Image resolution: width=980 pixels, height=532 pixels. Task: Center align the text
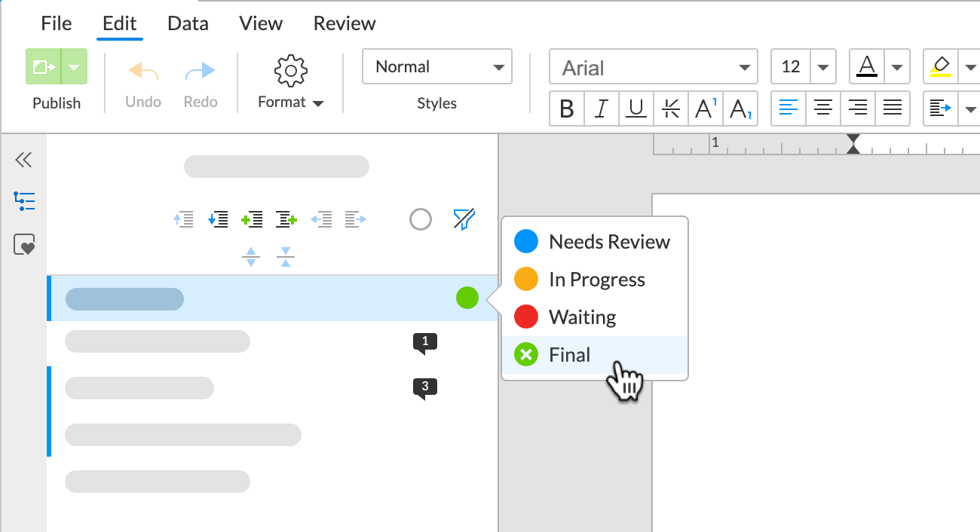click(x=822, y=109)
